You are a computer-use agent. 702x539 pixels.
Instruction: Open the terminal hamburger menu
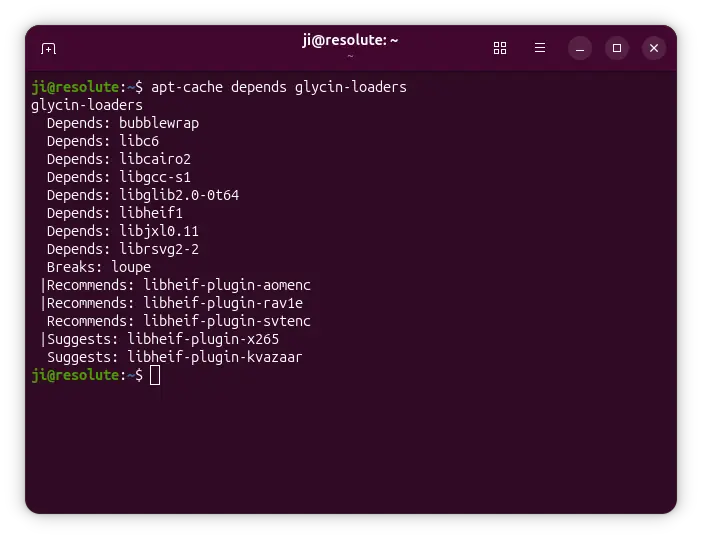click(539, 47)
